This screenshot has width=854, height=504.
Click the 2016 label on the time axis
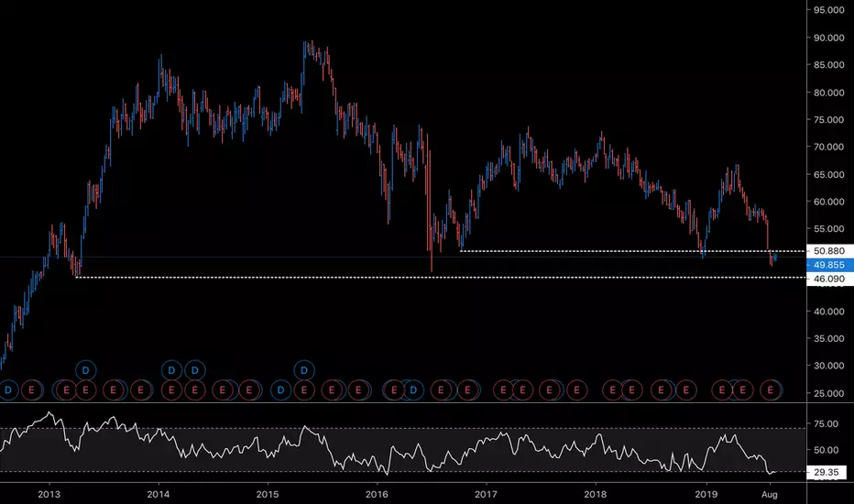pos(377,494)
